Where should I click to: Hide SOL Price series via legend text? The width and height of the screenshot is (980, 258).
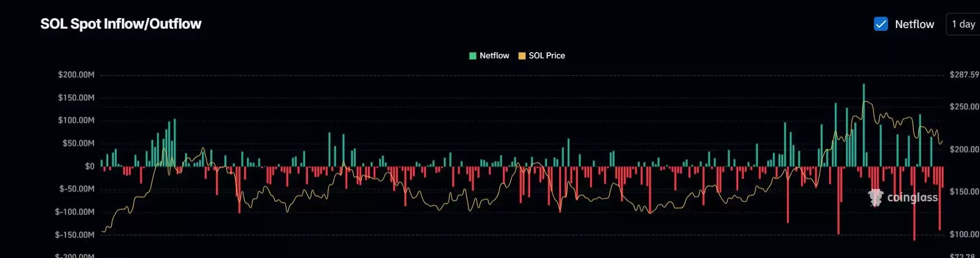[x=546, y=56]
